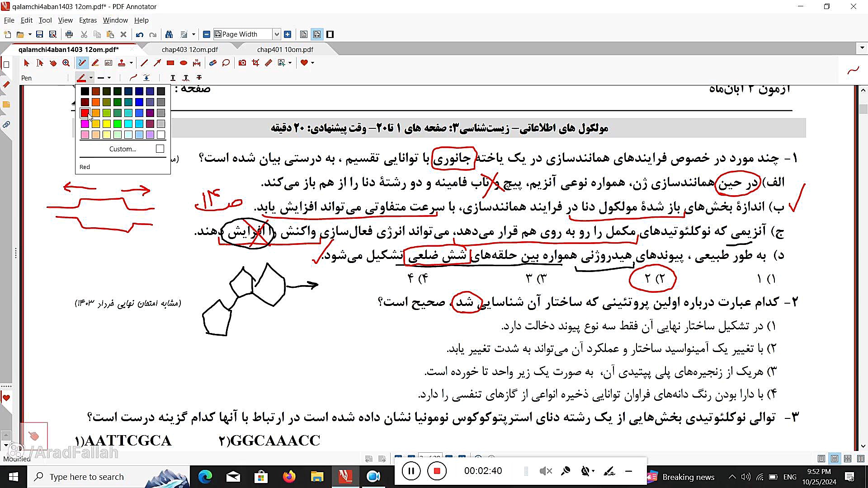Click the Snapshot camera tool
This screenshot has width=868, height=488.
click(242, 63)
